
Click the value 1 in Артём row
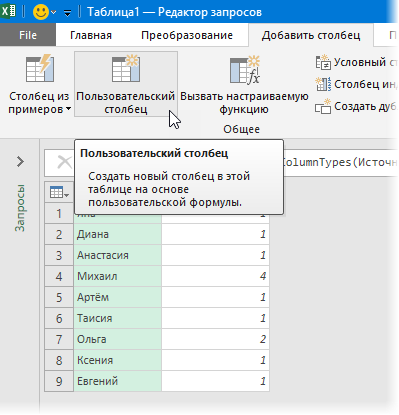tap(215, 297)
